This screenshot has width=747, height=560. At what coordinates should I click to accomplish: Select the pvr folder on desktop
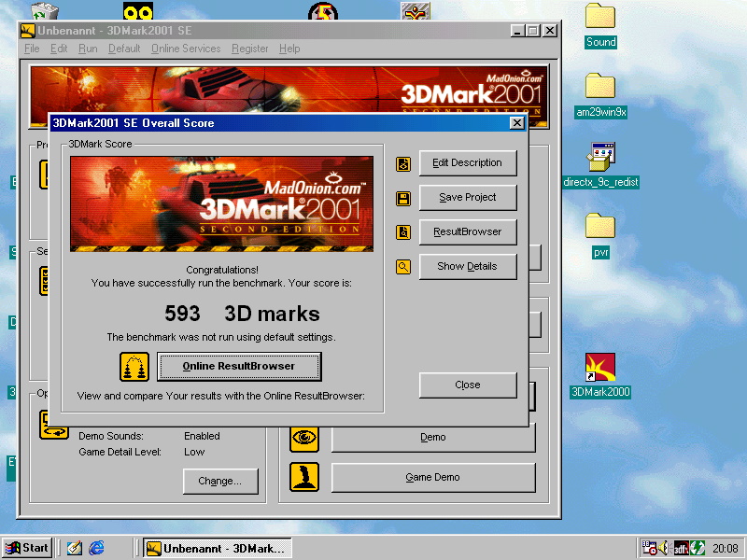click(600, 235)
